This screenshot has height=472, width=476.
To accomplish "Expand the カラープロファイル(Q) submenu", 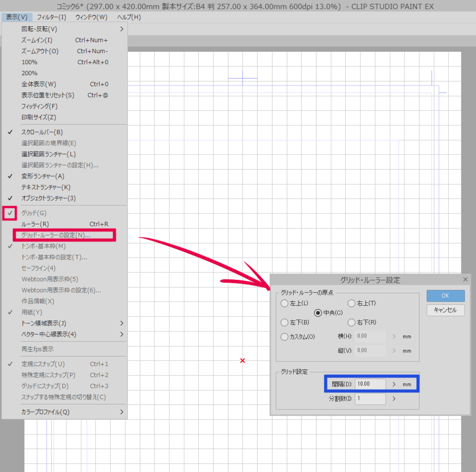I will (64, 412).
